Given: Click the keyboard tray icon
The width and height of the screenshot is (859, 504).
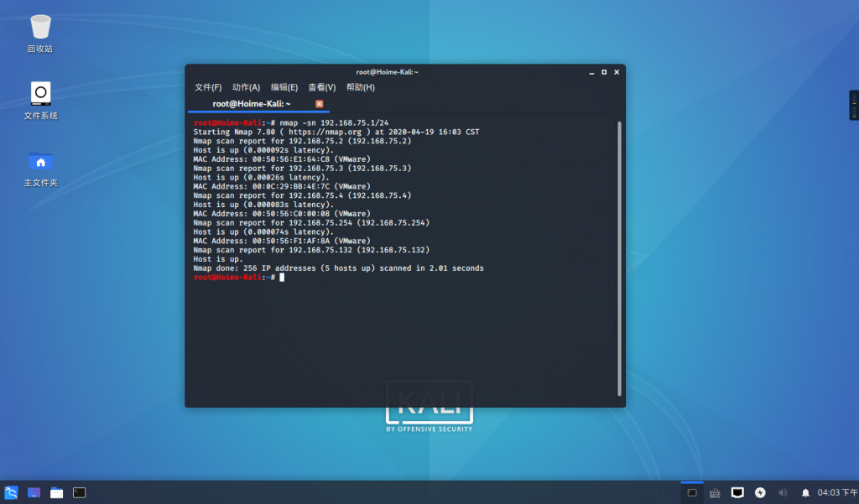Looking at the screenshot, I should pos(715,493).
